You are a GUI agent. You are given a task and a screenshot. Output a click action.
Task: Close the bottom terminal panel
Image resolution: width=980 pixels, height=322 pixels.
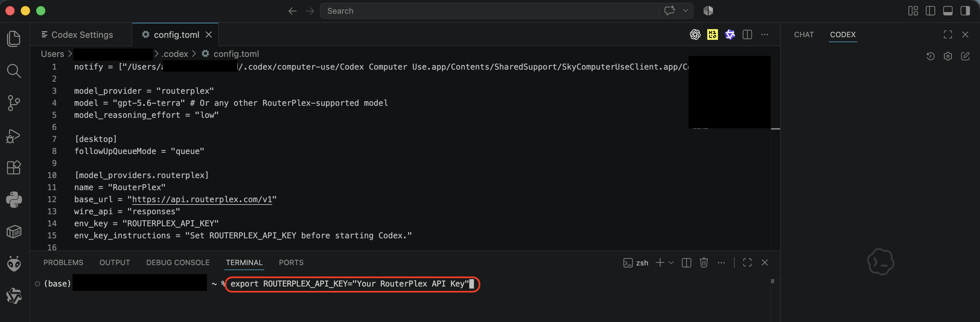765,262
